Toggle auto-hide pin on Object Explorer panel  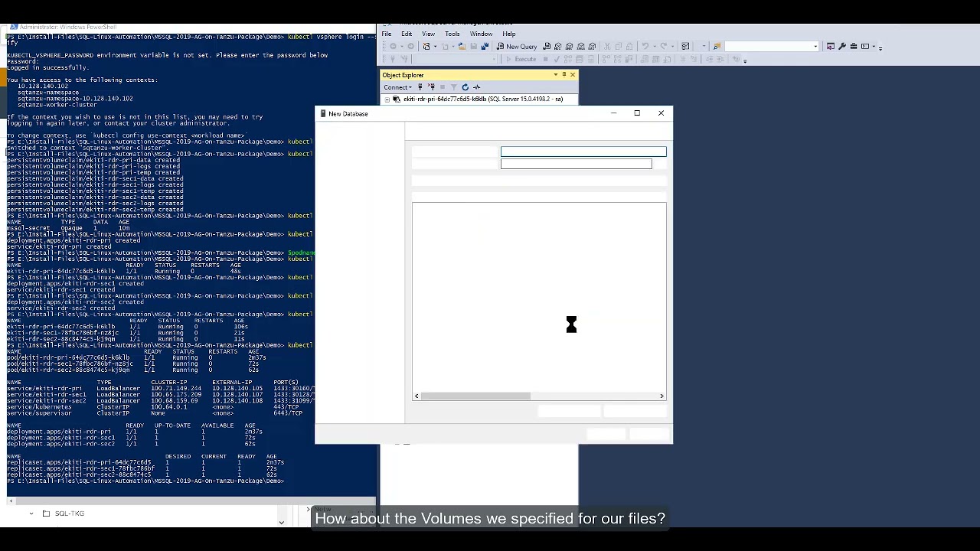563,75
